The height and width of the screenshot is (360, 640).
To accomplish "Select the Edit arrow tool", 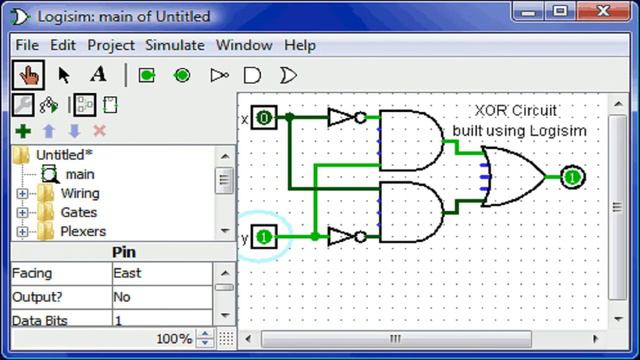I will [63, 76].
